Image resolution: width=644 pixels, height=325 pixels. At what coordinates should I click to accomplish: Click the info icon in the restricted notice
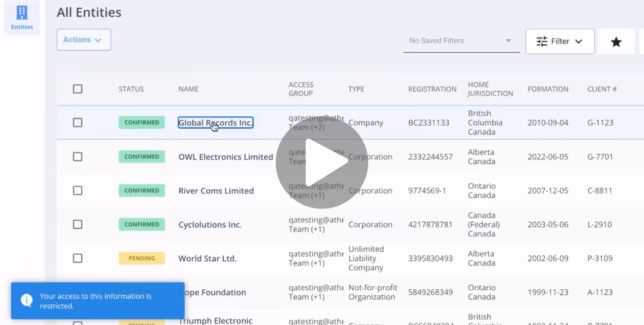point(27,300)
